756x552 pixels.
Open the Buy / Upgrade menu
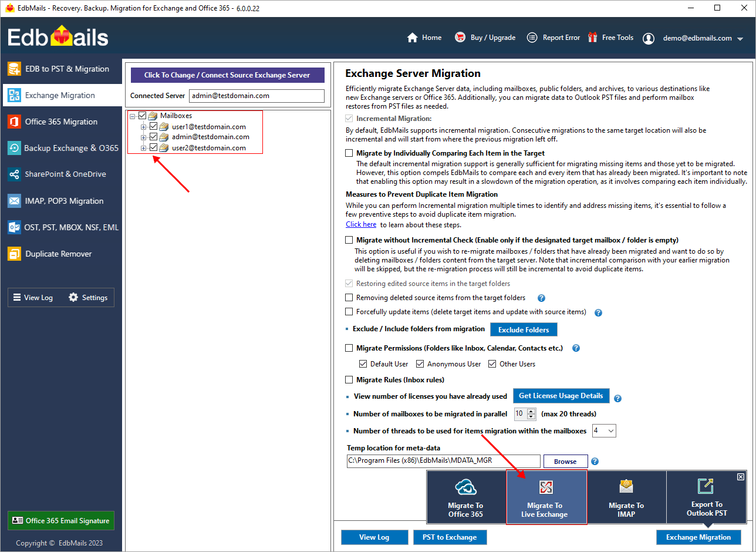pyautogui.click(x=485, y=37)
